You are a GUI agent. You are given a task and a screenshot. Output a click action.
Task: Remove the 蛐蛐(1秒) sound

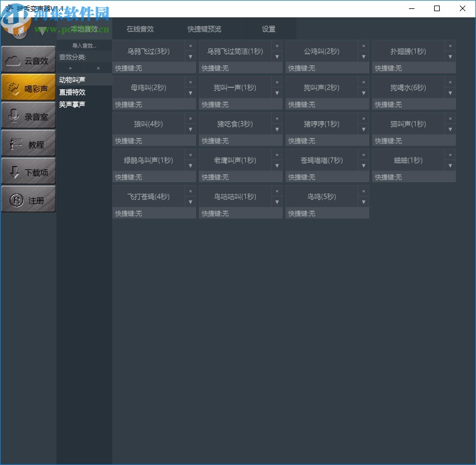[450, 155]
